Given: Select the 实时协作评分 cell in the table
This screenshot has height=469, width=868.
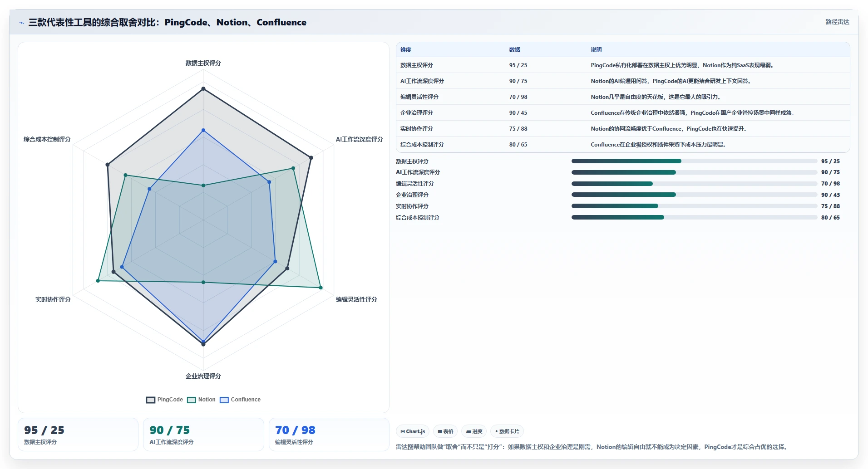Looking at the screenshot, I should pos(417,129).
